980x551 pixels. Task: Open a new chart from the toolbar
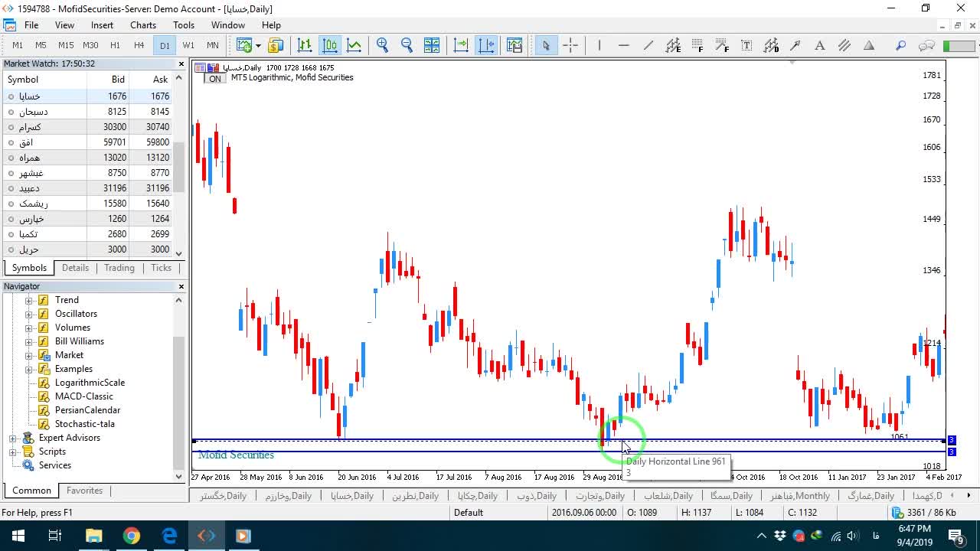tap(243, 45)
